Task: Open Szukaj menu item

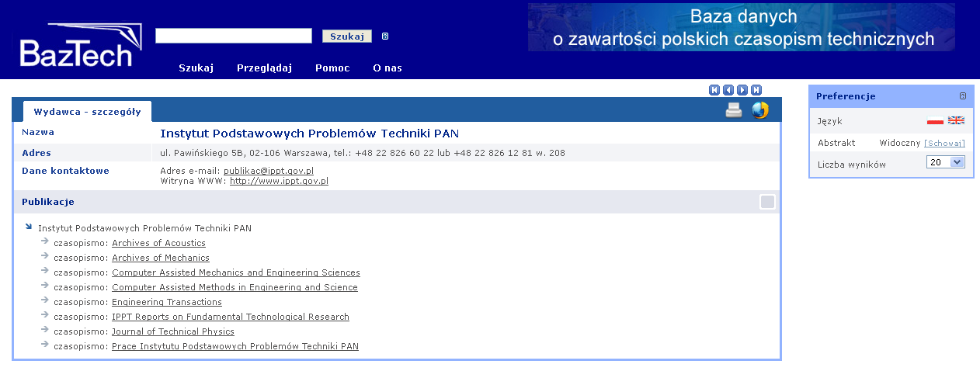Action: click(x=196, y=68)
